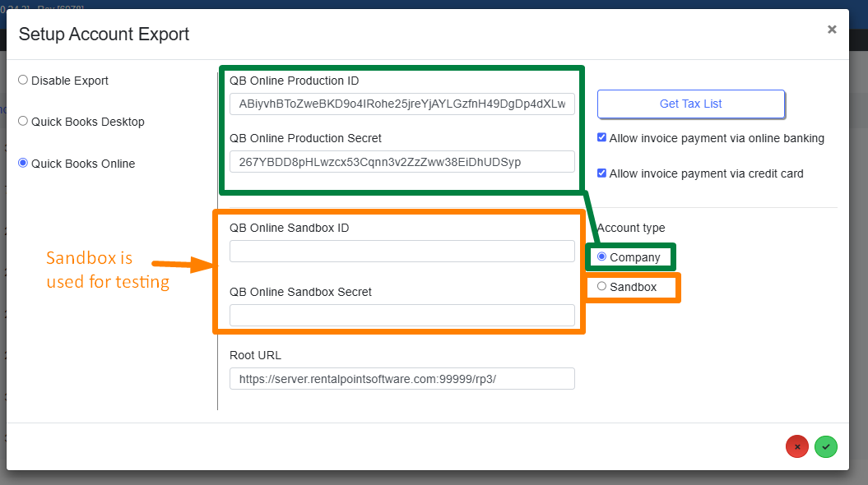Focus the QB Online Production ID field
The image size is (868, 485).
(402, 104)
